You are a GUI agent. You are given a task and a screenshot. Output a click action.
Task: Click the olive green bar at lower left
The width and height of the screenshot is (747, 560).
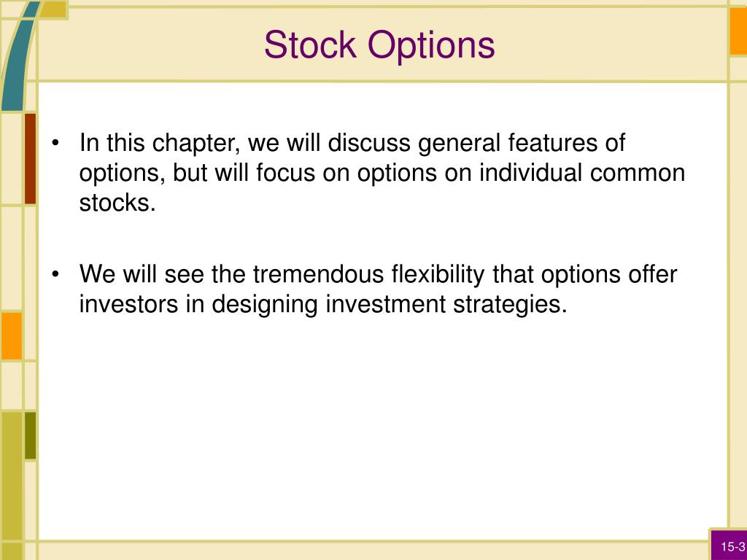coord(30,436)
